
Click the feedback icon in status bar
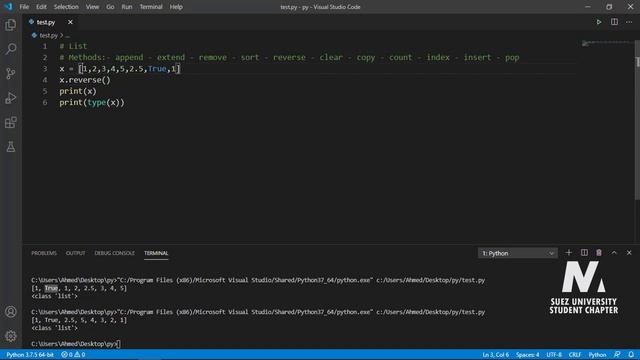point(617,354)
